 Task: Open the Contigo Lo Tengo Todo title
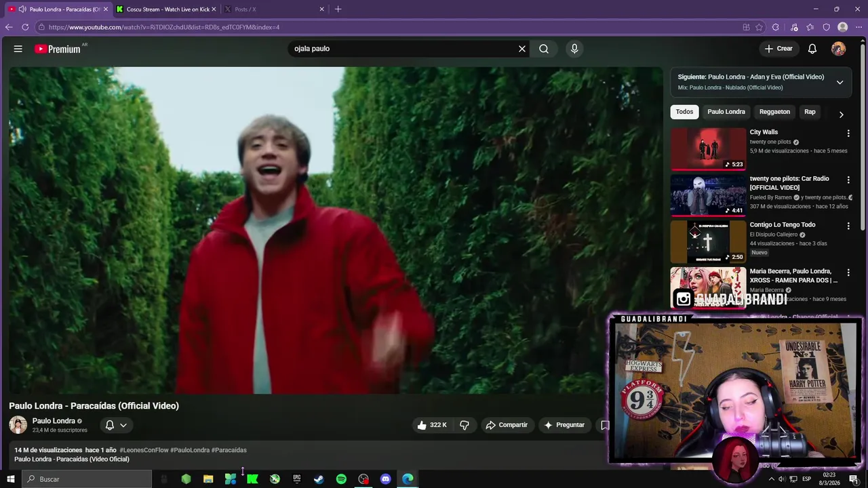(x=783, y=225)
